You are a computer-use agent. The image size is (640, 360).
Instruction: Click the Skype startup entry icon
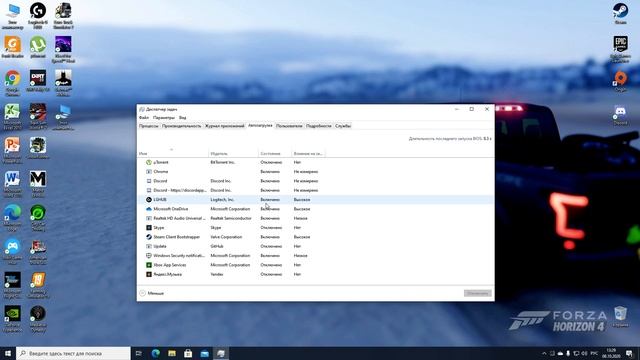[x=149, y=228]
